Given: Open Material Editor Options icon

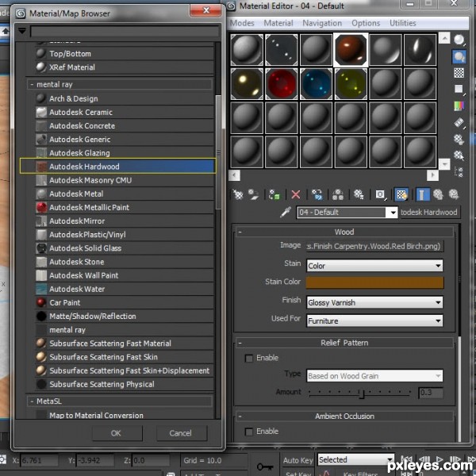Looking at the screenshot, I should coord(459,140).
